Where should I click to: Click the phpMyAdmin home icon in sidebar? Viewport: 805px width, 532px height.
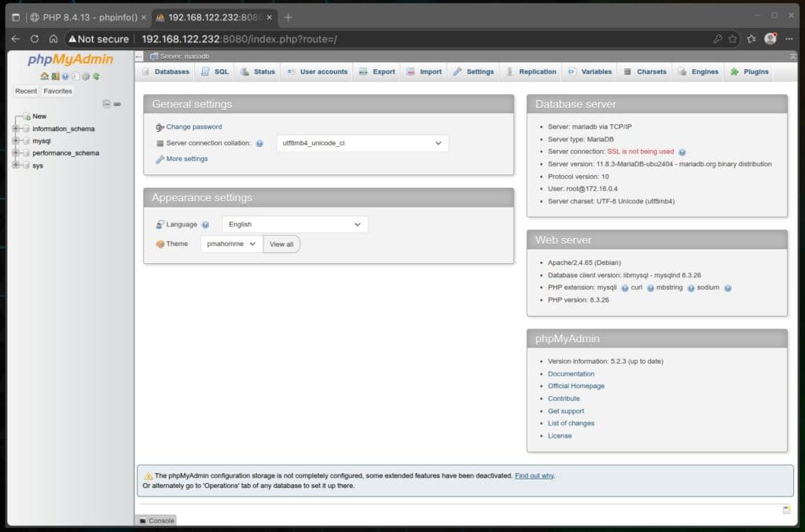point(45,76)
